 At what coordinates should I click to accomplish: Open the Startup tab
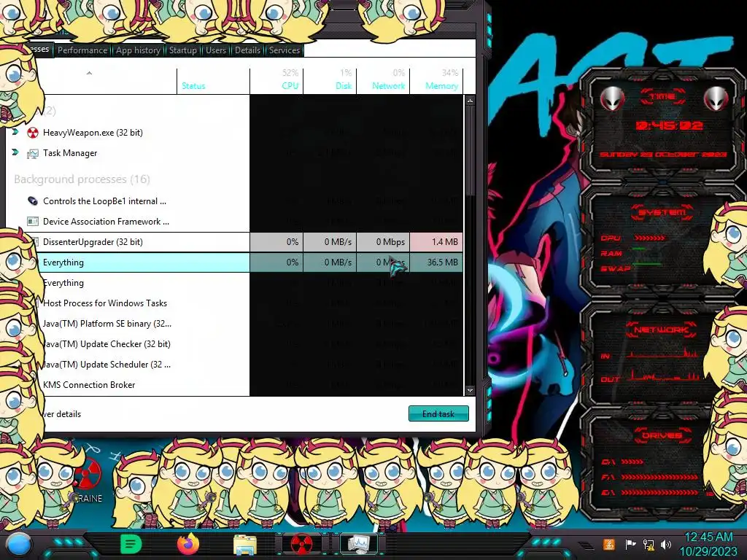click(x=183, y=50)
